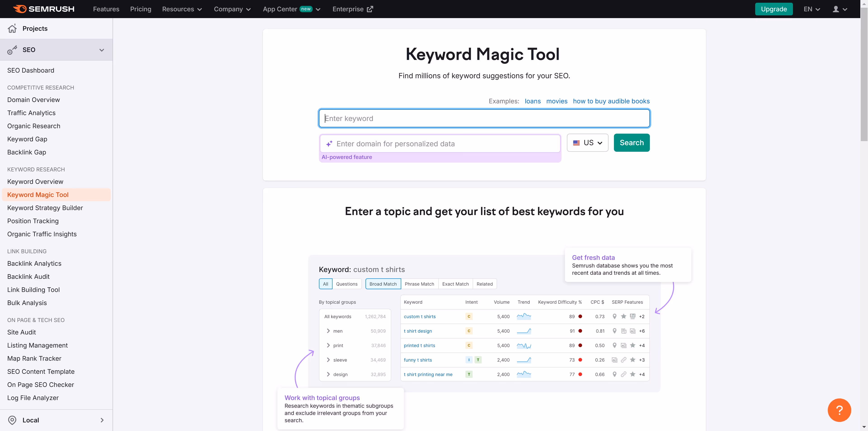Click the loans example link
Screen dimensions: 868x431
[x=532, y=101]
